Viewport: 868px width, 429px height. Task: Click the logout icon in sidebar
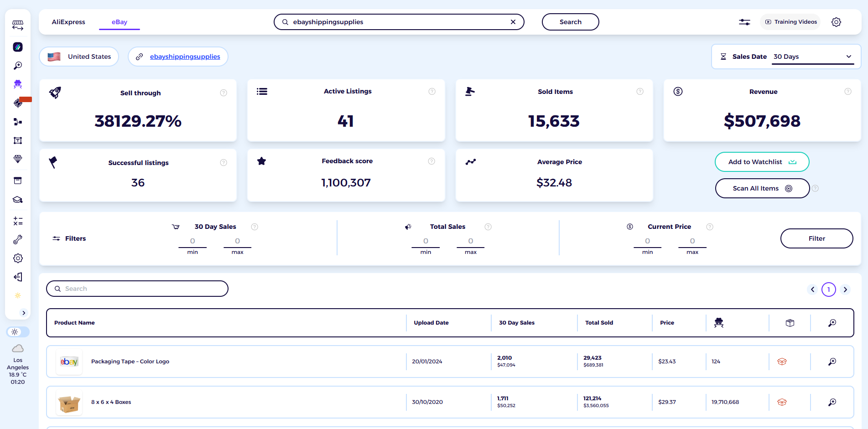point(18,277)
